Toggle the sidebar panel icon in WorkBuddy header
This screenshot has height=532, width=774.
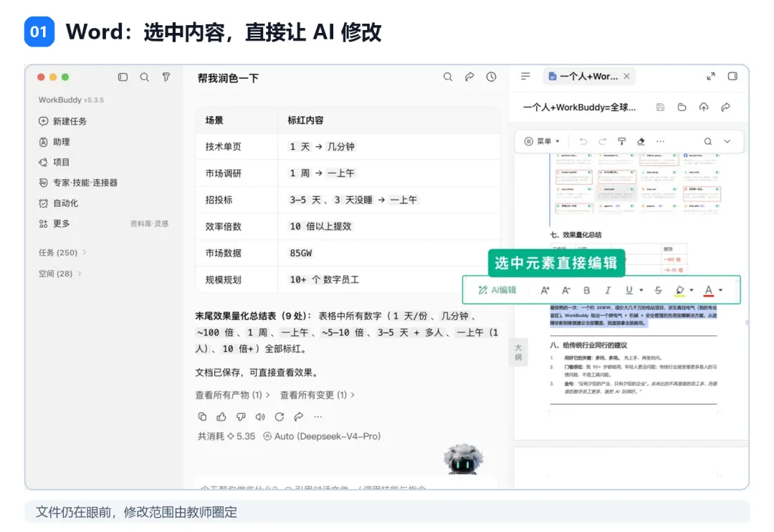point(123,77)
